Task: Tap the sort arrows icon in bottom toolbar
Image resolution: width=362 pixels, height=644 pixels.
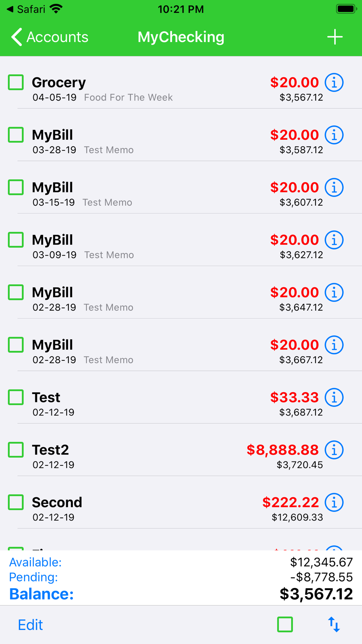Action: pyautogui.click(x=334, y=625)
